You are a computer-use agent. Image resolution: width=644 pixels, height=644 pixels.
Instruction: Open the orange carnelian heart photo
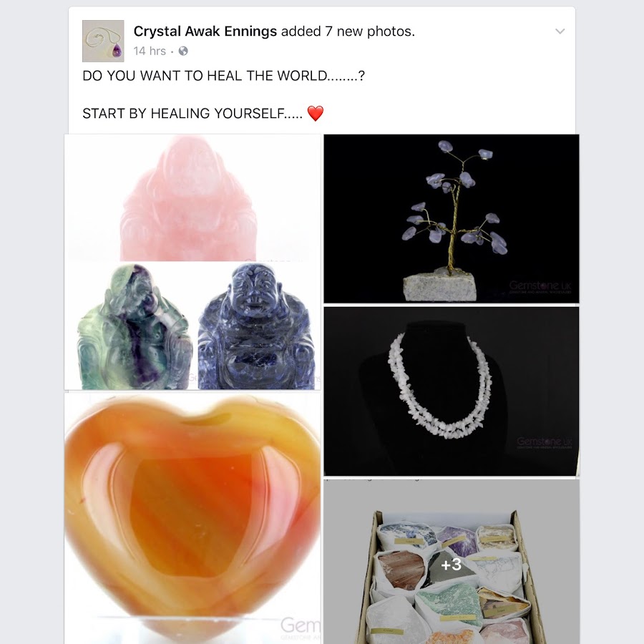tap(192, 518)
